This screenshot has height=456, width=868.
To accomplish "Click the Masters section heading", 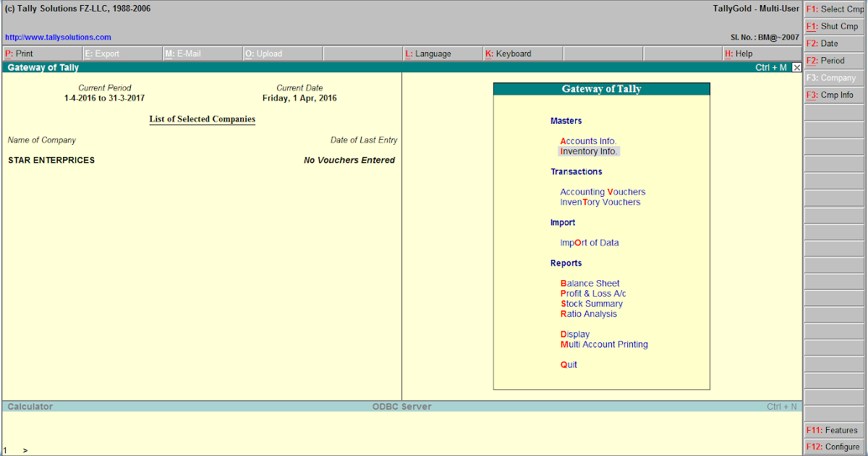I will [x=566, y=121].
